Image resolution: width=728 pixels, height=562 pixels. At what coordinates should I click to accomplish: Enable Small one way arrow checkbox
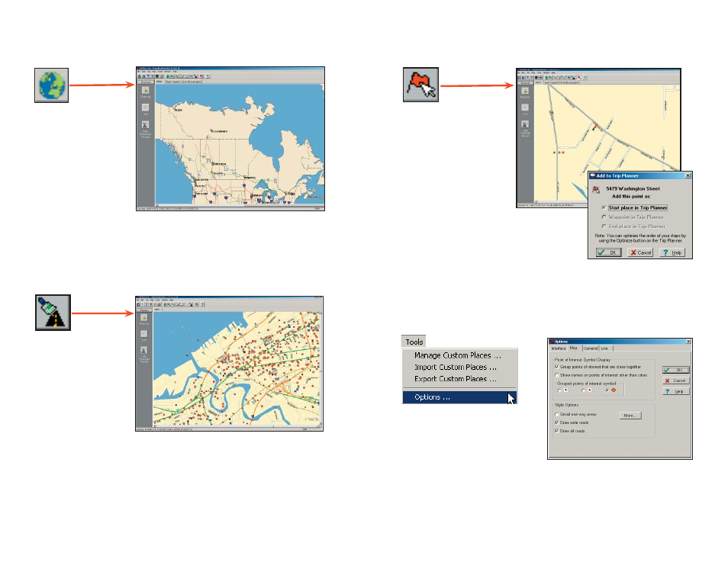[x=556, y=414]
